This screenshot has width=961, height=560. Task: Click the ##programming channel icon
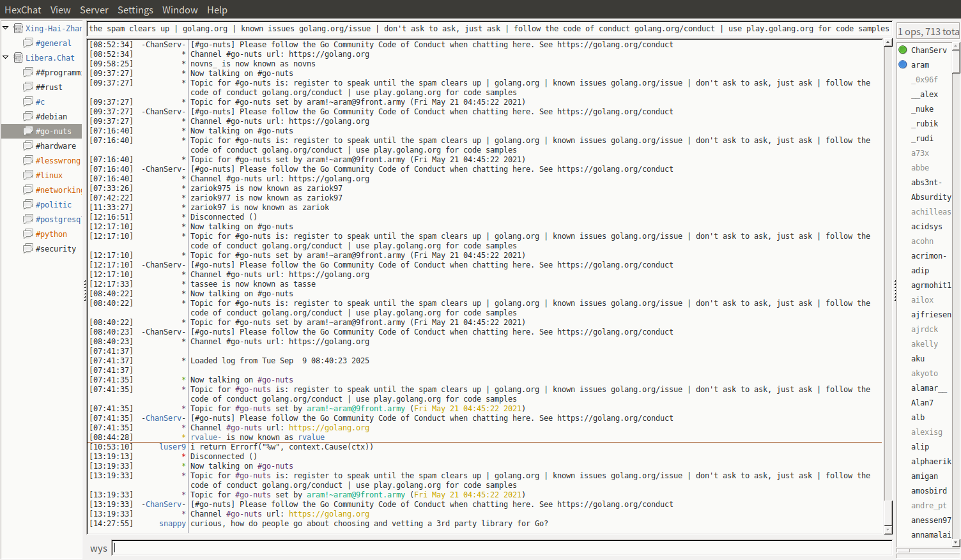(x=28, y=72)
